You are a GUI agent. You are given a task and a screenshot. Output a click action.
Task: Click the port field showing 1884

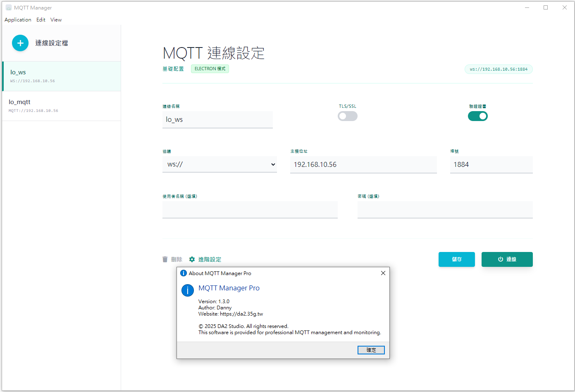[491, 164]
